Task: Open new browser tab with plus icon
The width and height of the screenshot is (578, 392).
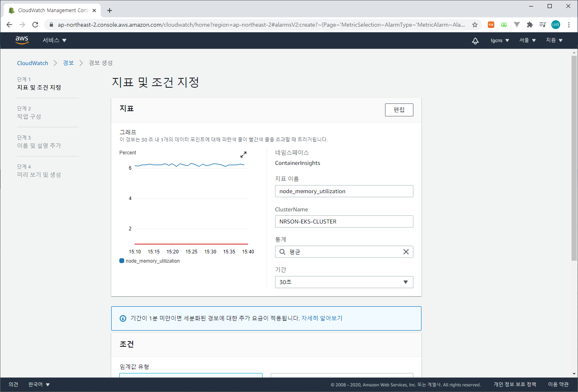Action: coord(110,11)
